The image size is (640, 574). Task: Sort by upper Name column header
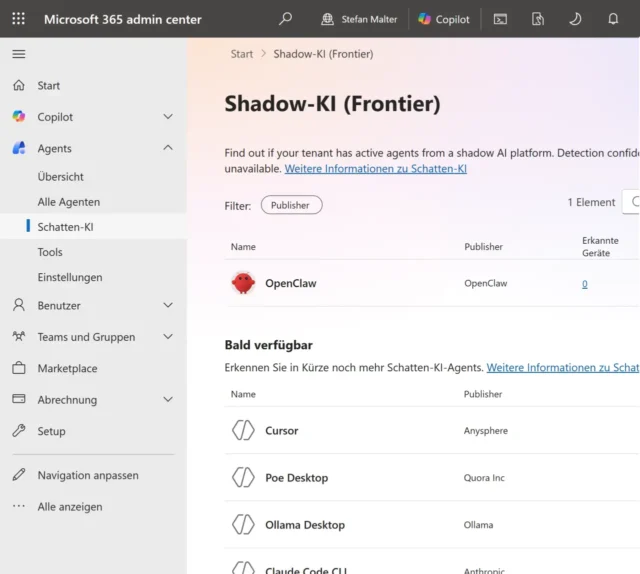click(x=243, y=247)
